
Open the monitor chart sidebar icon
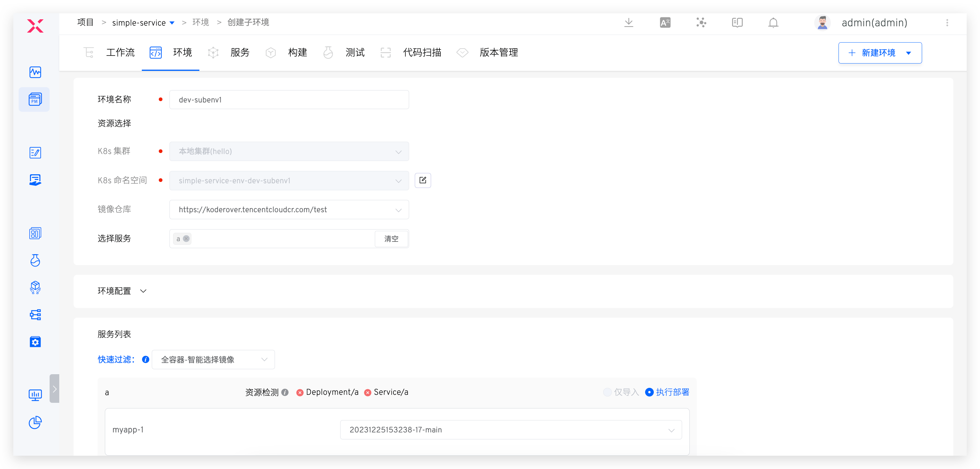tap(35, 395)
